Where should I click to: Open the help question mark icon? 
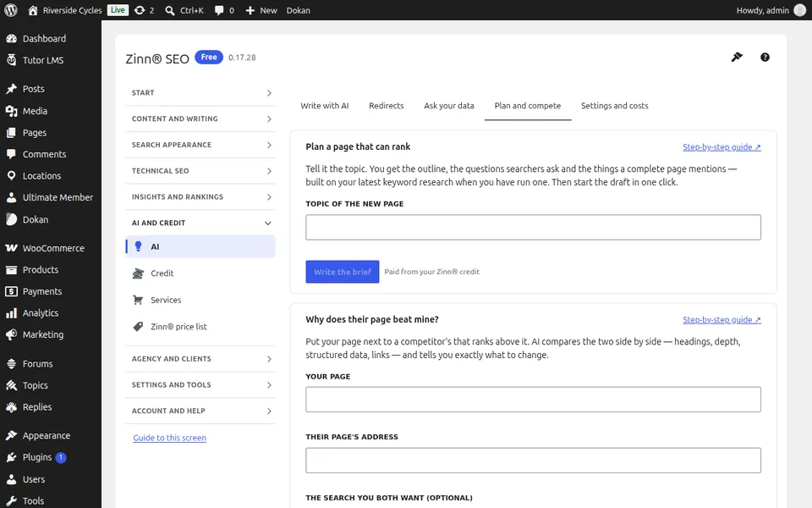click(x=765, y=57)
